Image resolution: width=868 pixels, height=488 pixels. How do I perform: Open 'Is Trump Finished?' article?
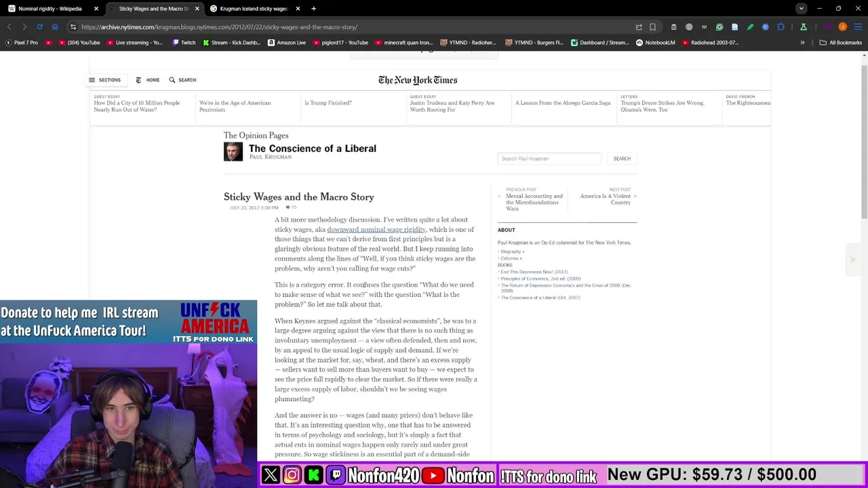[328, 103]
